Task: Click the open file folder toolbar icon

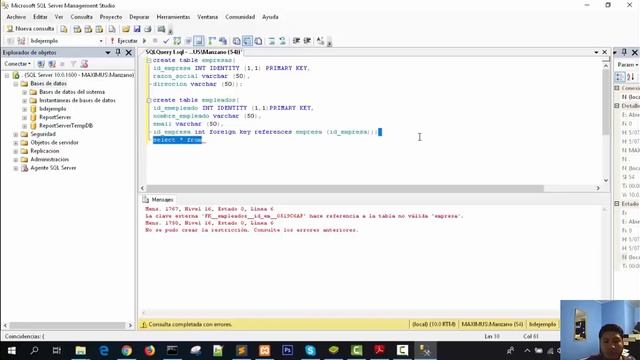Action: (126, 29)
